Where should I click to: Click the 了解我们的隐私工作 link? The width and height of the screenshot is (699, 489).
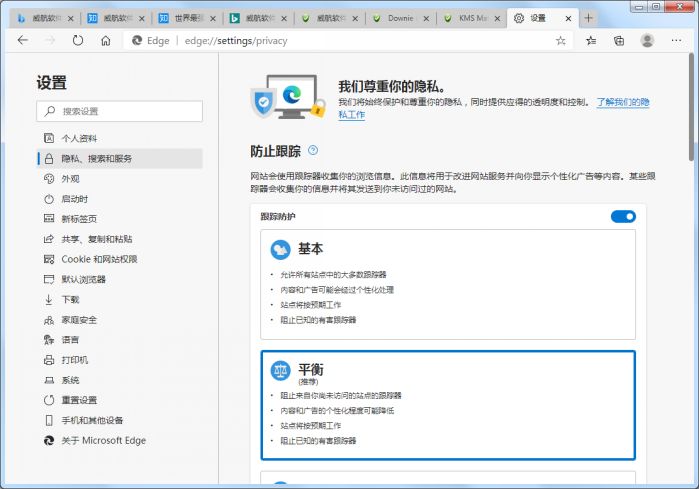pyautogui.click(x=623, y=102)
